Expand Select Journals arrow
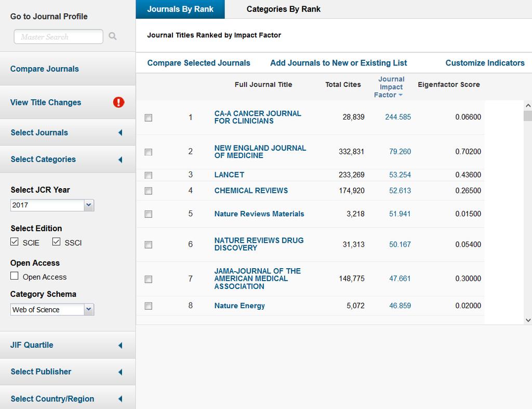This screenshot has width=532, height=409. [120, 133]
